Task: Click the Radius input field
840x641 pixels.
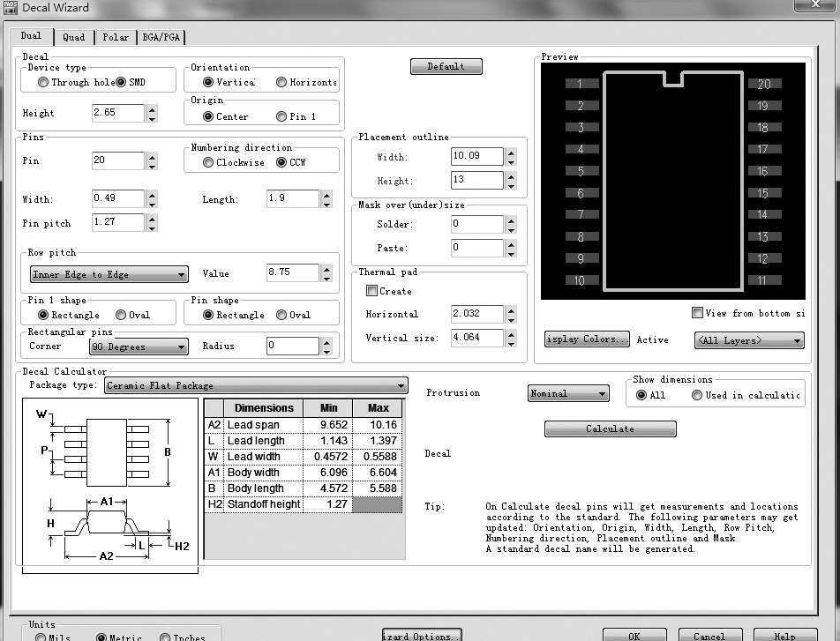Action: (292, 346)
